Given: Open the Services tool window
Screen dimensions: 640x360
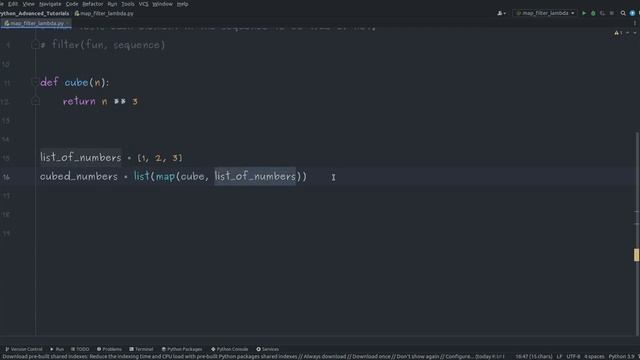Looking at the screenshot, I should tap(267, 349).
